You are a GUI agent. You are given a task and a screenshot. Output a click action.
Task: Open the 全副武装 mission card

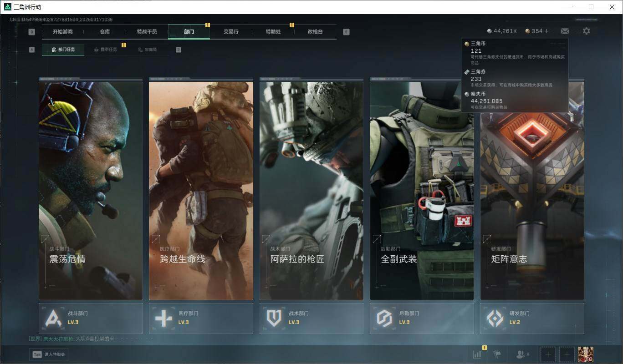422,189
